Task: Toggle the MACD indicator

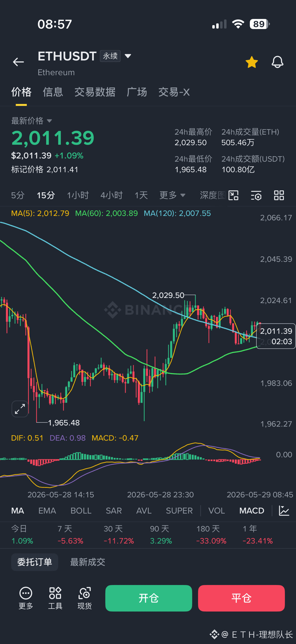Action: click(x=252, y=511)
